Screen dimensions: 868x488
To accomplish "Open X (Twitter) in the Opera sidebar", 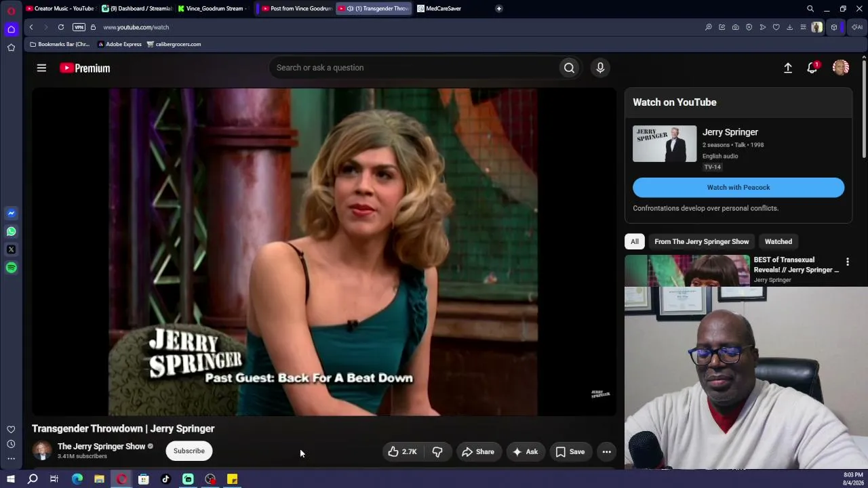I will (x=11, y=249).
